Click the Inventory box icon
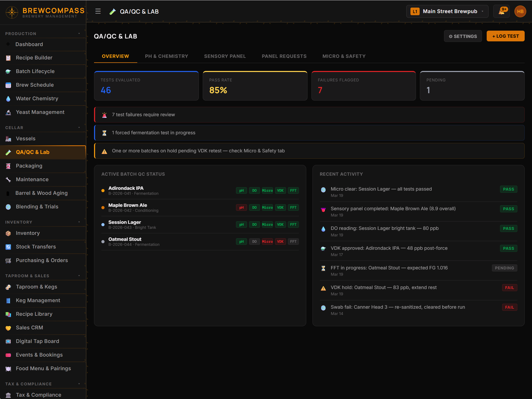Viewport: 532px width, 399px height. 8,233
